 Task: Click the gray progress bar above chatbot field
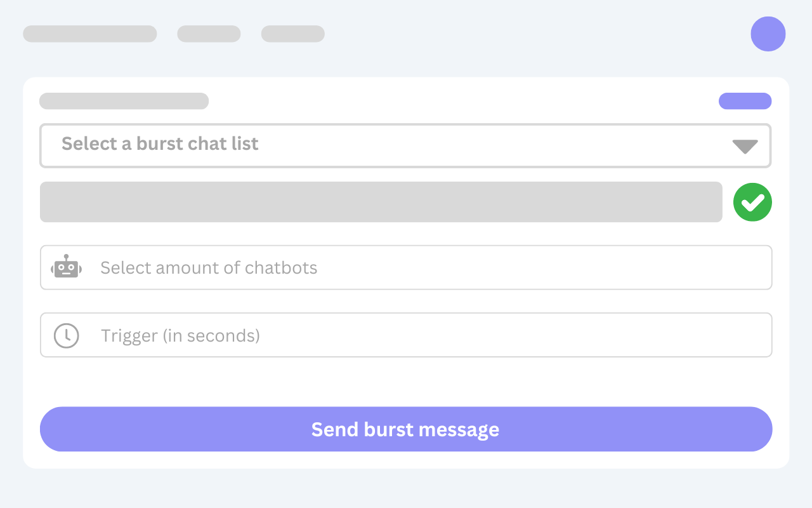(381, 201)
